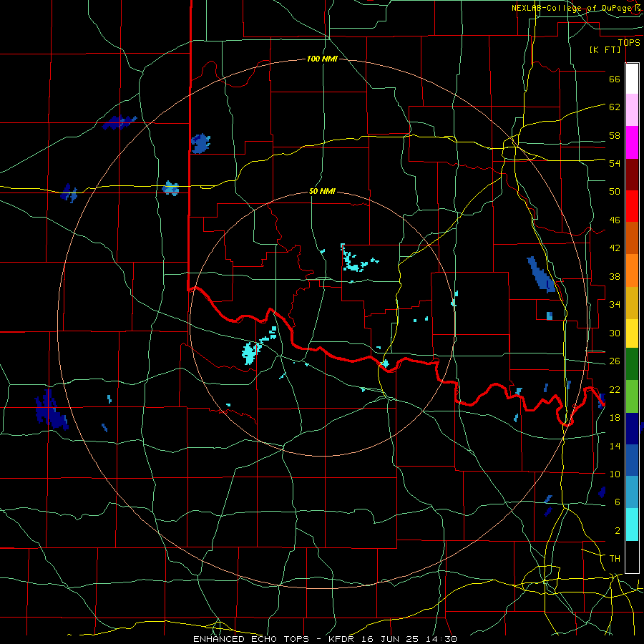Click the '50' legend value
644x644 pixels.
click(x=615, y=192)
